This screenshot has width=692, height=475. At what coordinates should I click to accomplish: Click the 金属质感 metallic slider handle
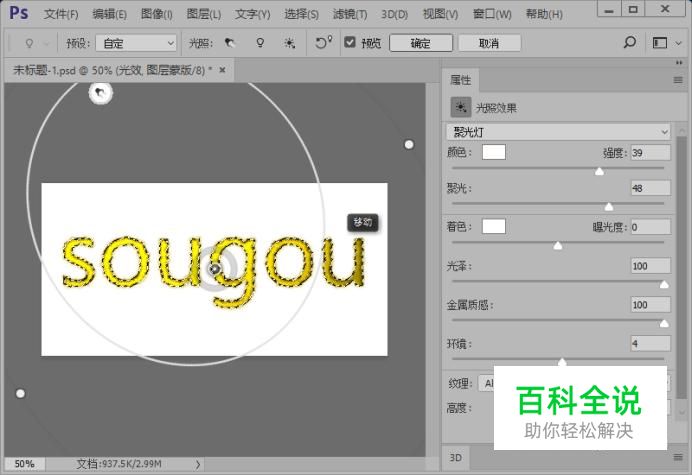tap(664, 324)
